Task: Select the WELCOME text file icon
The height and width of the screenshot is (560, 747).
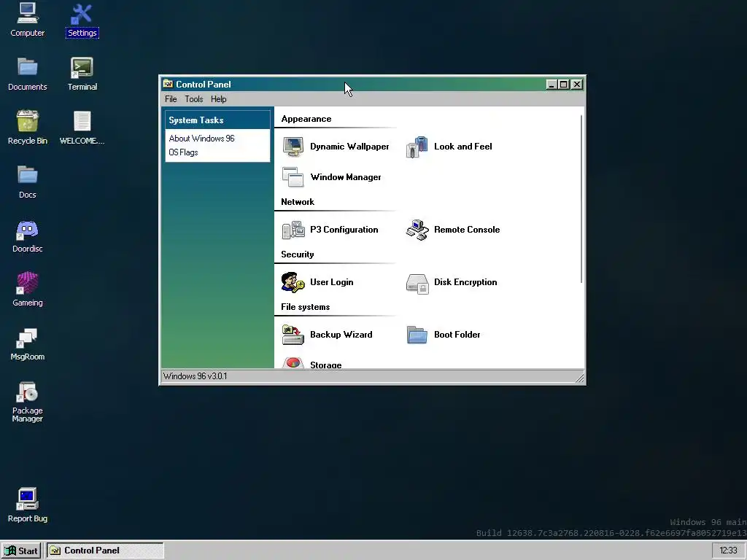Action: click(x=82, y=128)
